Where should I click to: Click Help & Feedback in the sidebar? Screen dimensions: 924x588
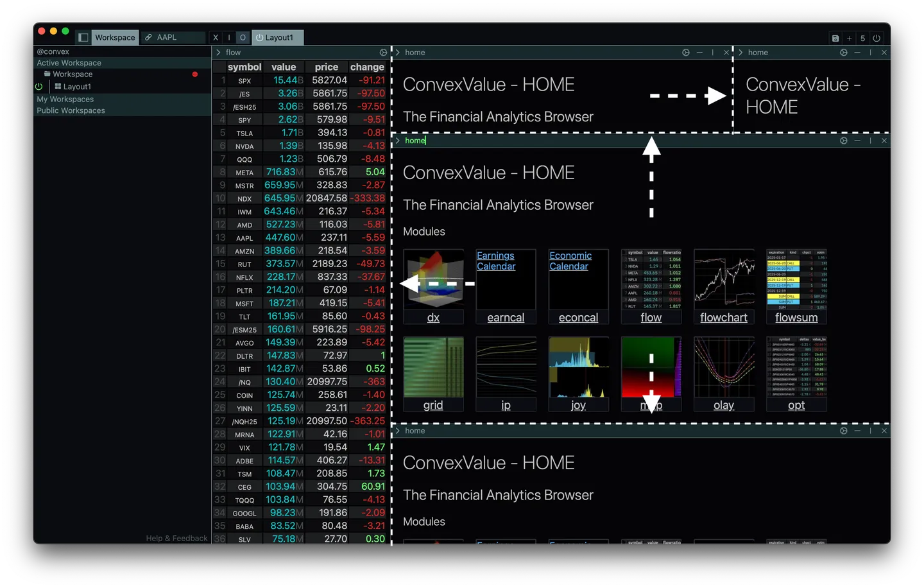pyautogui.click(x=176, y=539)
